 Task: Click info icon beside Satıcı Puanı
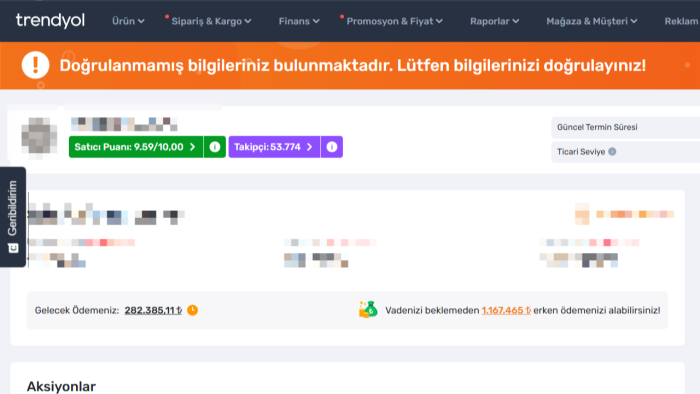tap(215, 147)
